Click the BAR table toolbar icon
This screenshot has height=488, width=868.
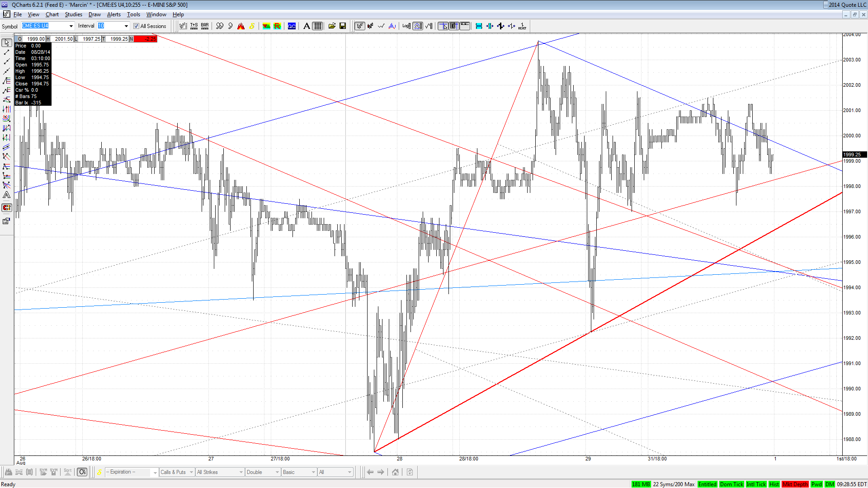(x=205, y=26)
